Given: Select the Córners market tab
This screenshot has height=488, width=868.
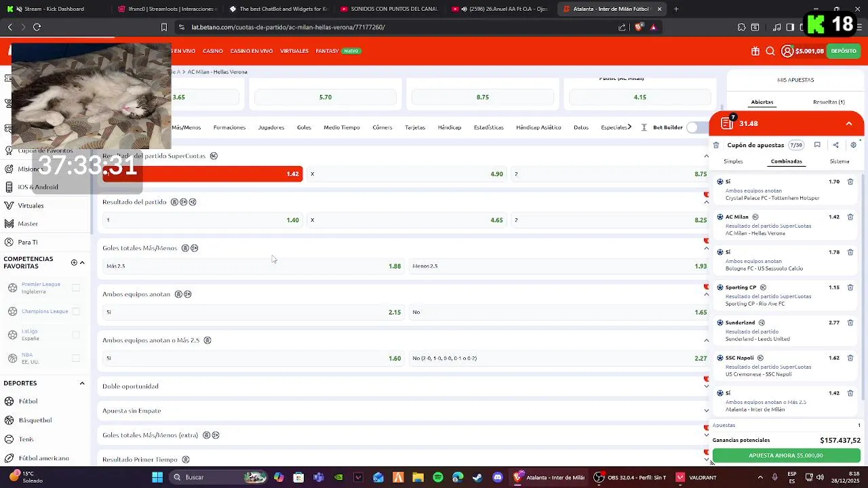Looking at the screenshot, I should (382, 127).
